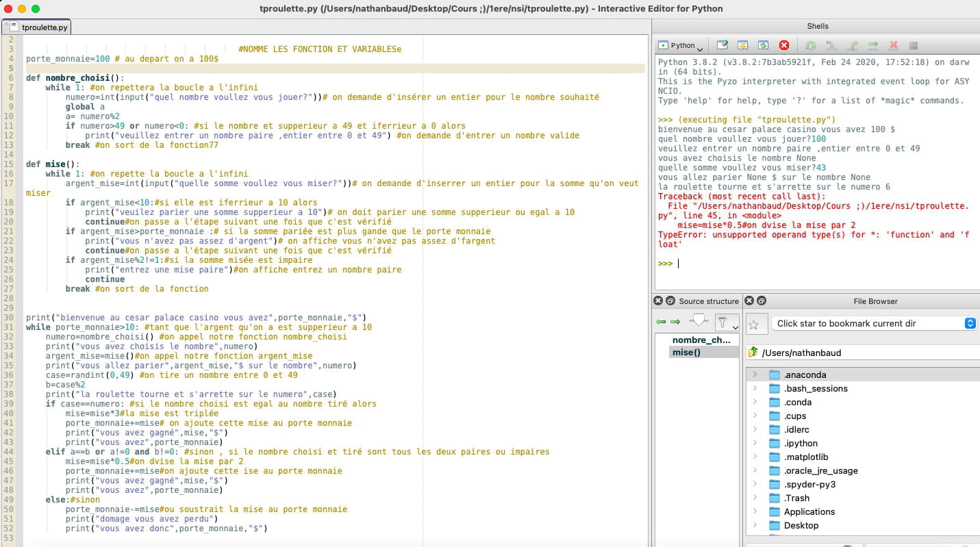Viewport: 980px width, 547px height.
Task: Select the Applications folder icon
Action: click(x=775, y=511)
